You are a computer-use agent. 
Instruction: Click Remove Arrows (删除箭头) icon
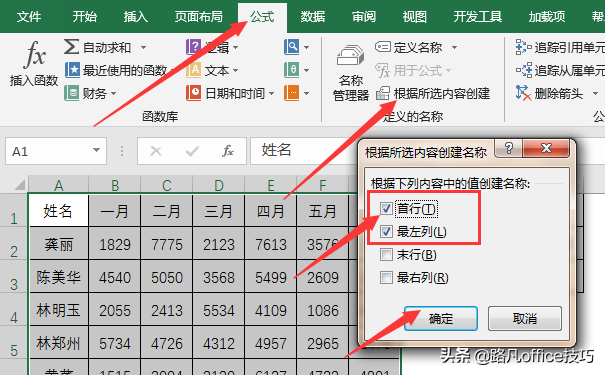coord(523,93)
